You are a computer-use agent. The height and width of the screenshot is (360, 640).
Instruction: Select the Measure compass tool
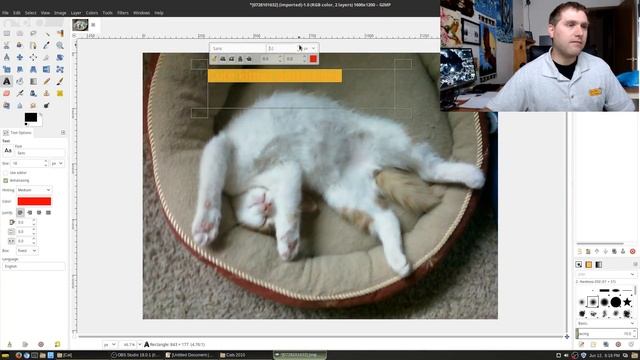pos(7,57)
